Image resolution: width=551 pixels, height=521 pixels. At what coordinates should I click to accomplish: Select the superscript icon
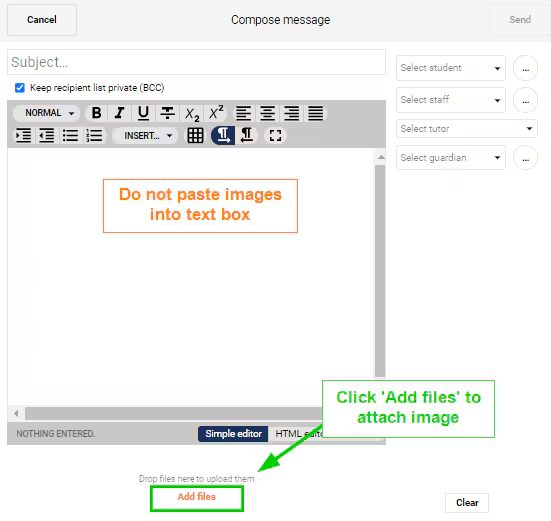tap(216, 113)
